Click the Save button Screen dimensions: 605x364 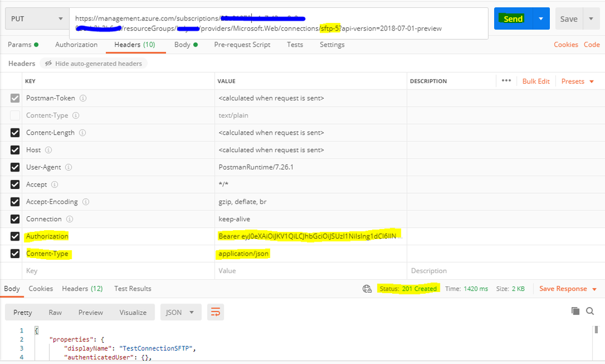[x=569, y=19]
